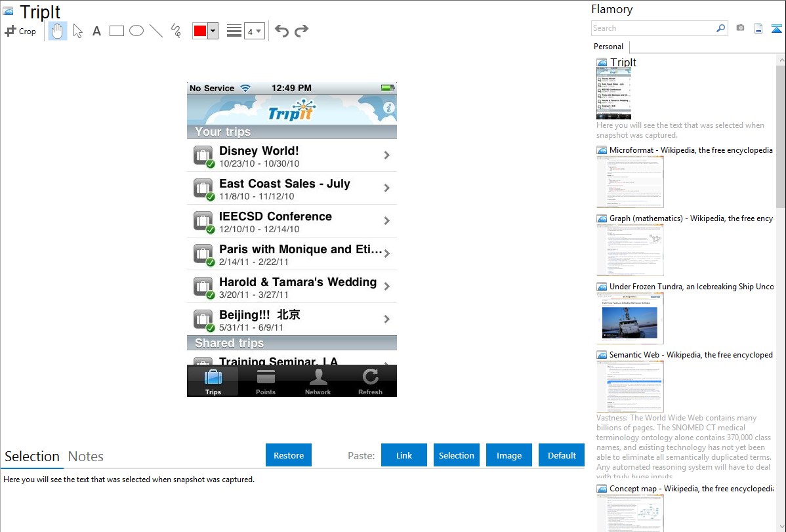The height and width of the screenshot is (532, 786).
Task: Click the Paste Link button
Action: [x=404, y=455]
